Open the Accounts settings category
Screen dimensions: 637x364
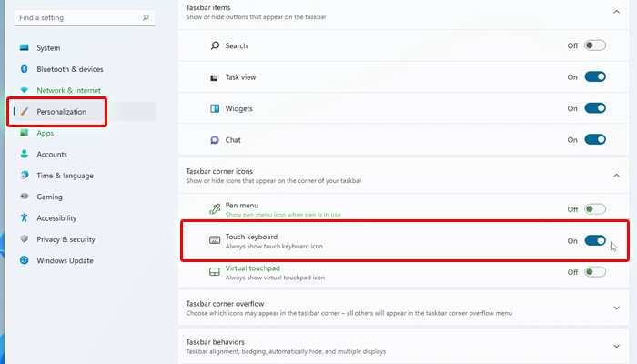click(x=85, y=154)
